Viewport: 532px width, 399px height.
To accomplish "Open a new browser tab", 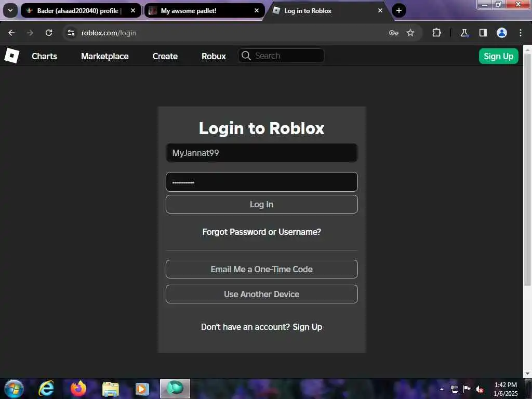I will [x=399, y=10].
